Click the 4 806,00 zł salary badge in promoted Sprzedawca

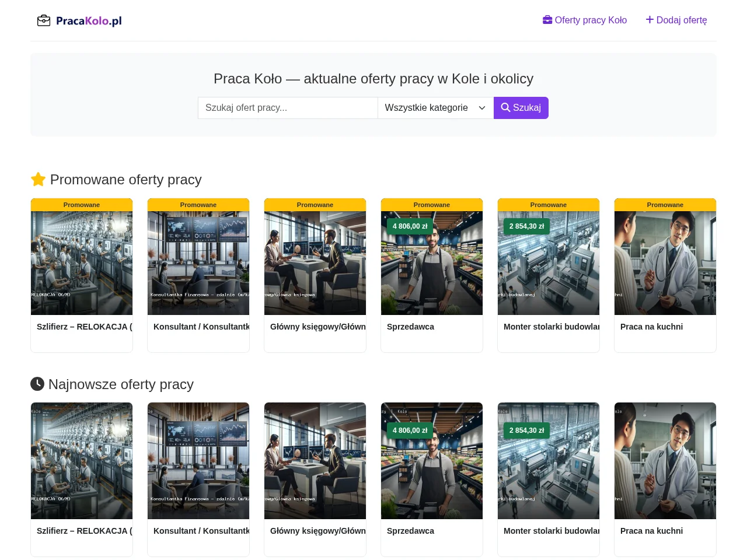coord(410,226)
